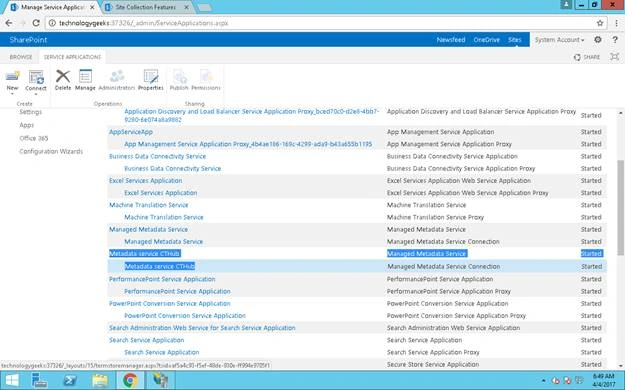Open Server Manager from taskbar

(x=39, y=380)
